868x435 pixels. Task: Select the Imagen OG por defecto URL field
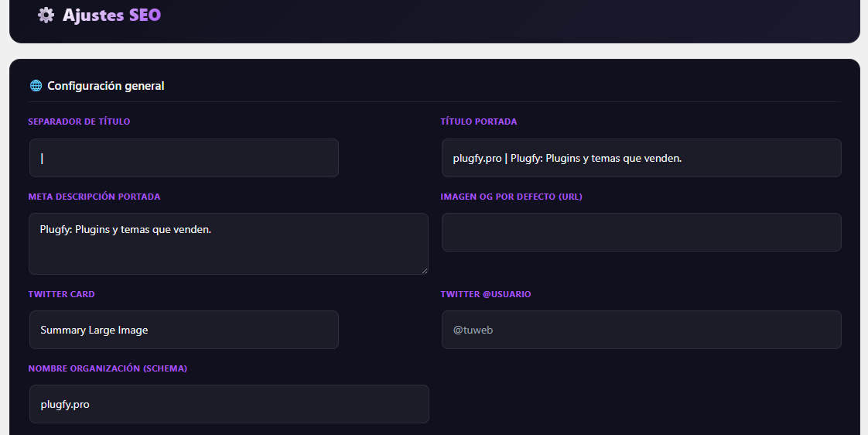pos(641,232)
